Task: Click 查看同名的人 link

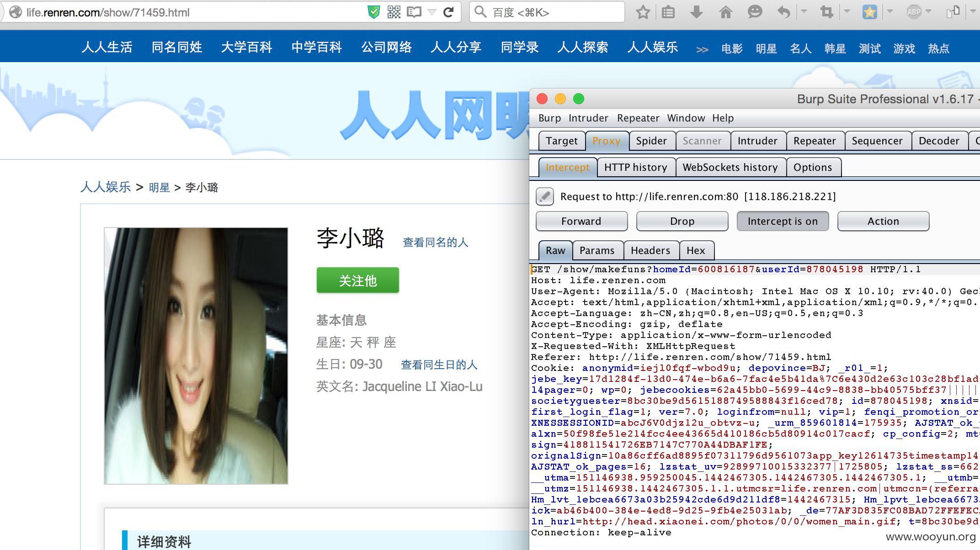Action: (x=436, y=242)
